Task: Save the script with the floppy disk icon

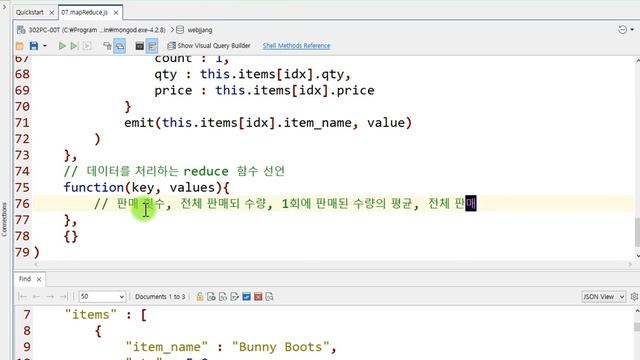Action: pos(34,46)
